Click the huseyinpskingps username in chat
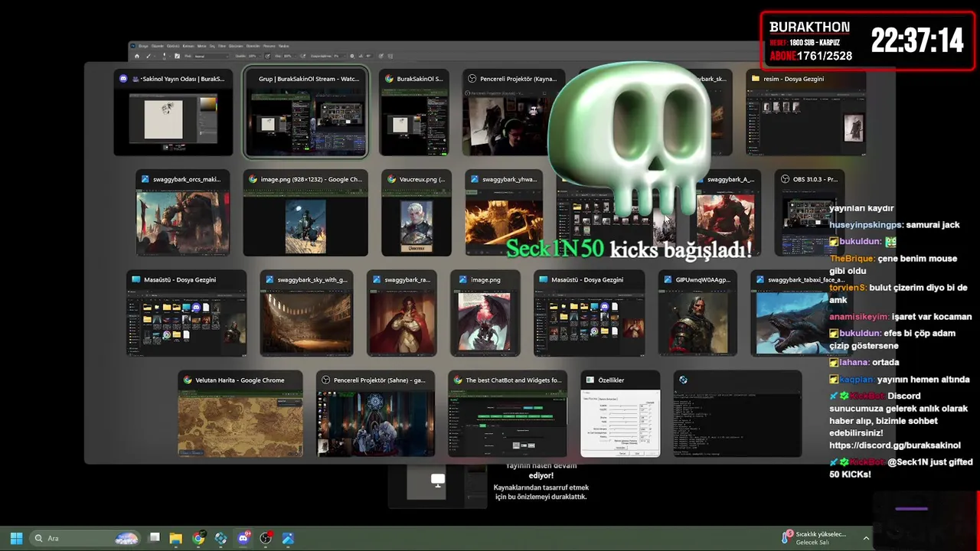 [x=864, y=225]
